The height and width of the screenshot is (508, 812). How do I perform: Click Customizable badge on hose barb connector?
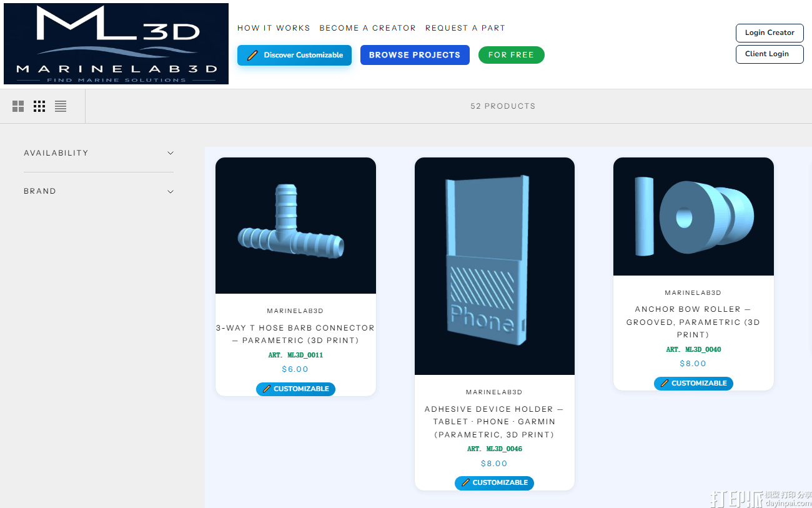point(295,389)
